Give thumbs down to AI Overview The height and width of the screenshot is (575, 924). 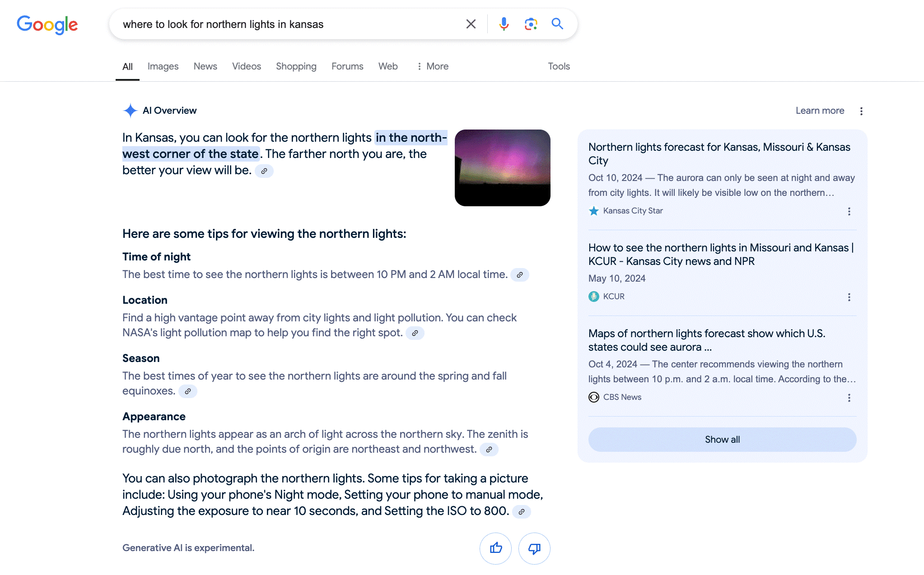[x=534, y=548]
